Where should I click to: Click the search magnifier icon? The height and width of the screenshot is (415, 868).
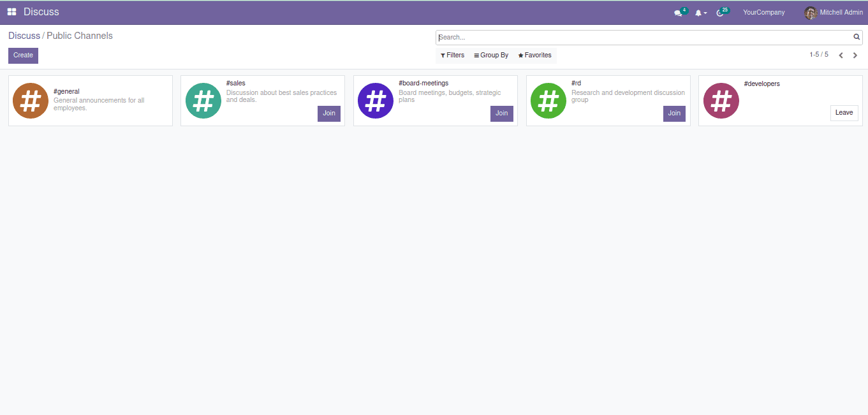[857, 37]
